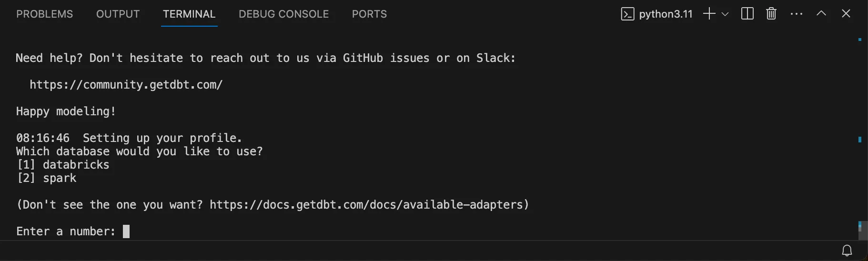
Task: Click the python3.11 terminal name label
Action: (666, 14)
